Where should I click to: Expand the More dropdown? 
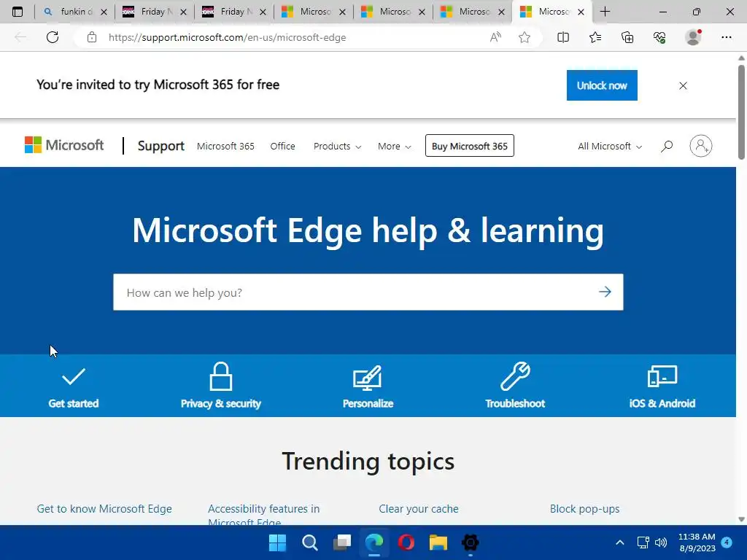coord(395,146)
